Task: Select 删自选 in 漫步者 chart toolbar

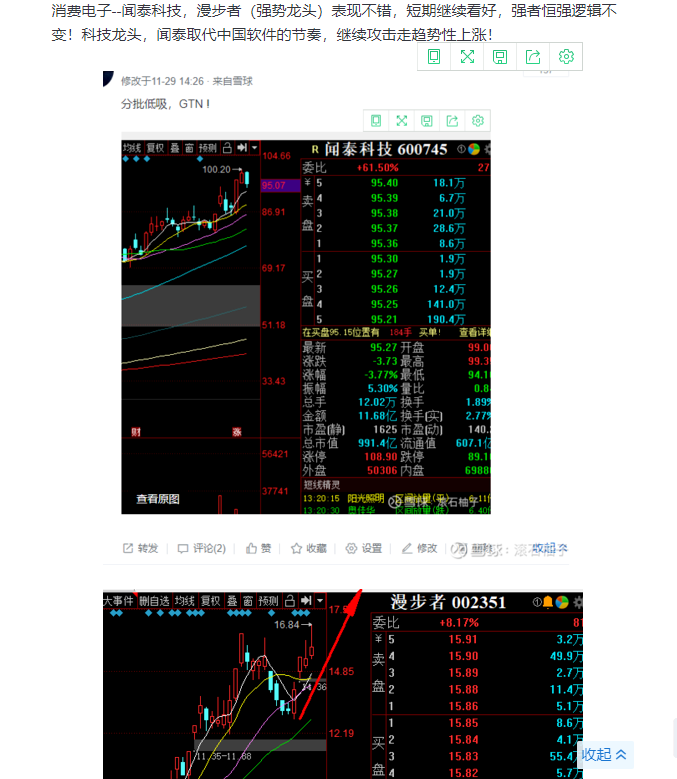Action: [154, 601]
